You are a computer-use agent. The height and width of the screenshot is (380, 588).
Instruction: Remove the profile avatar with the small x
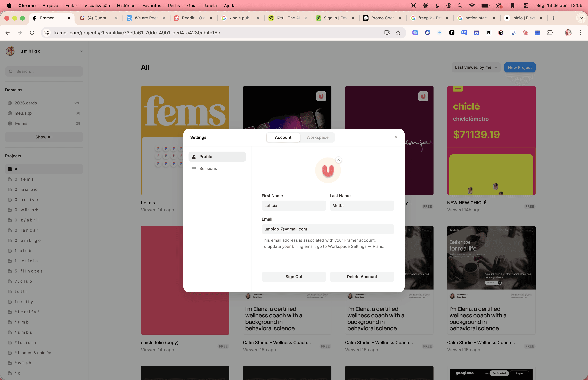point(339,160)
